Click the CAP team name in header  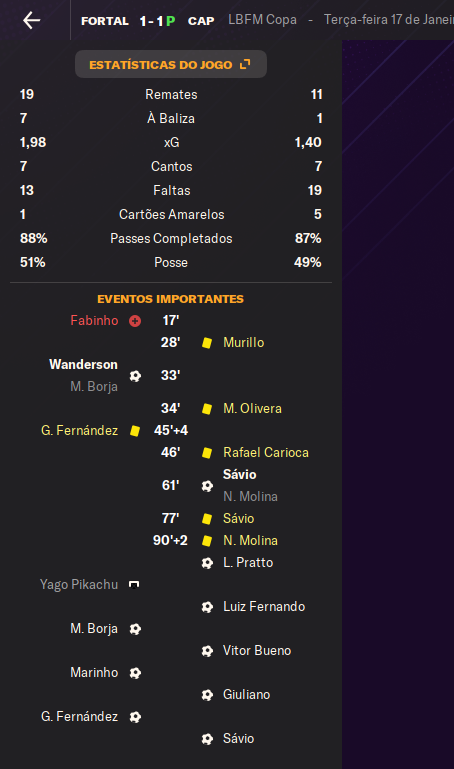(201, 21)
